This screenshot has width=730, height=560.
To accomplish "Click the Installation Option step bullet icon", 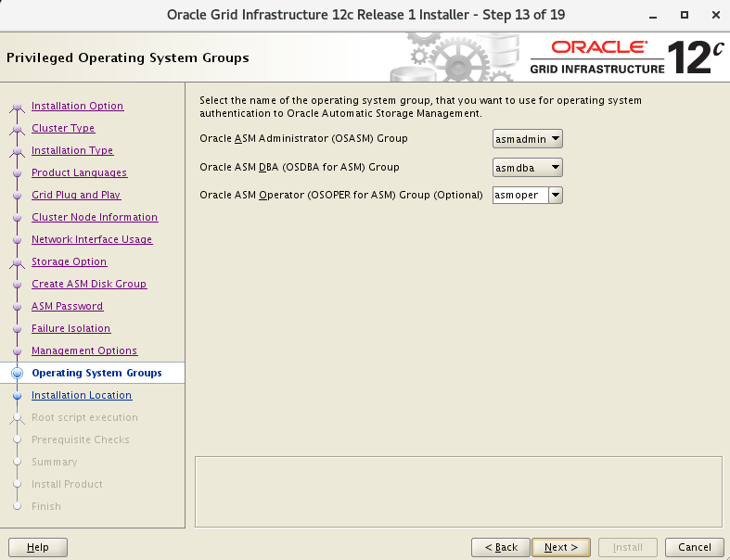I will [x=18, y=107].
